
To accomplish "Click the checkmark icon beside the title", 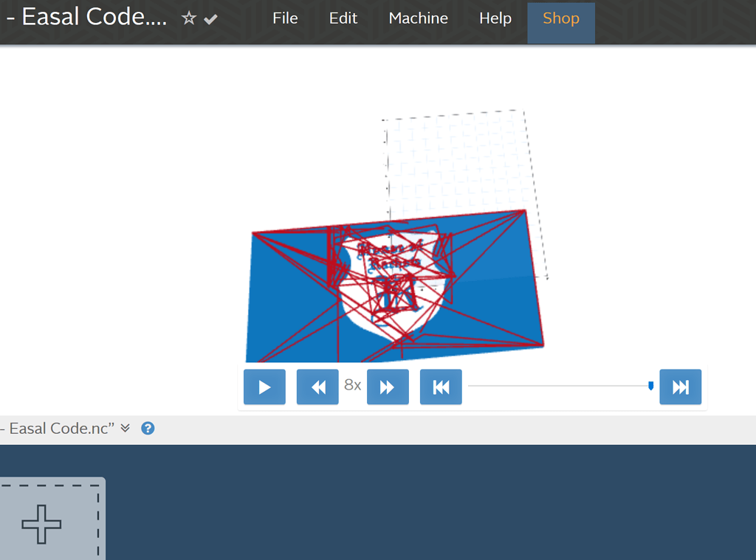I will click(x=210, y=19).
